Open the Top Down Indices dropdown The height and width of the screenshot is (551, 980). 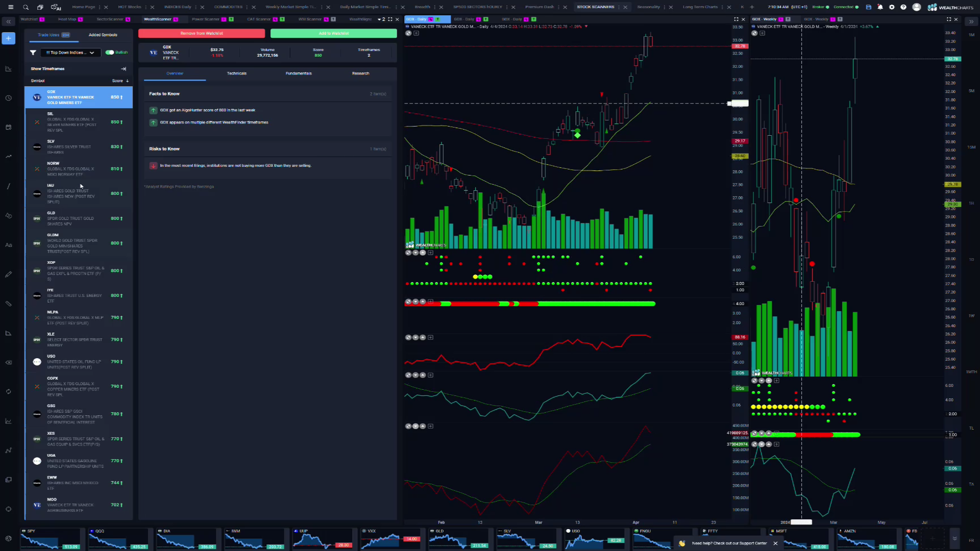(70, 53)
